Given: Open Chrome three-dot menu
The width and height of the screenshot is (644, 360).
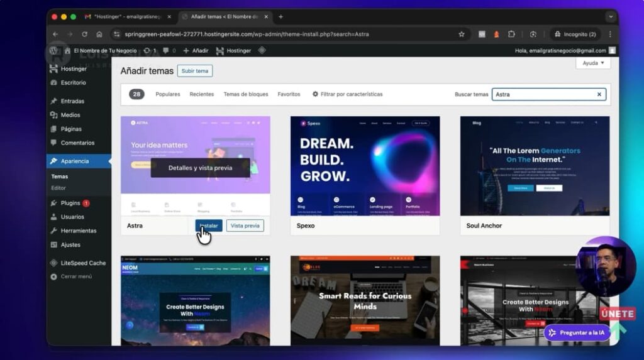Looking at the screenshot, I should click(610, 34).
